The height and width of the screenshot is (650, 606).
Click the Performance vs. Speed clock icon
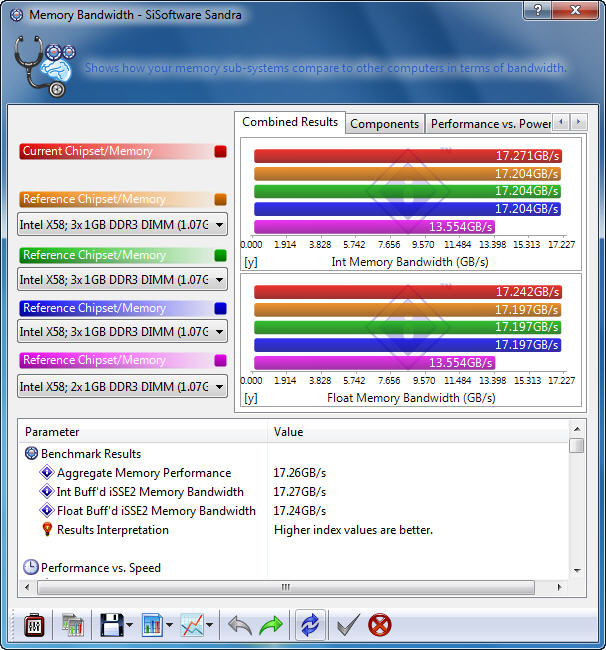(31, 568)
